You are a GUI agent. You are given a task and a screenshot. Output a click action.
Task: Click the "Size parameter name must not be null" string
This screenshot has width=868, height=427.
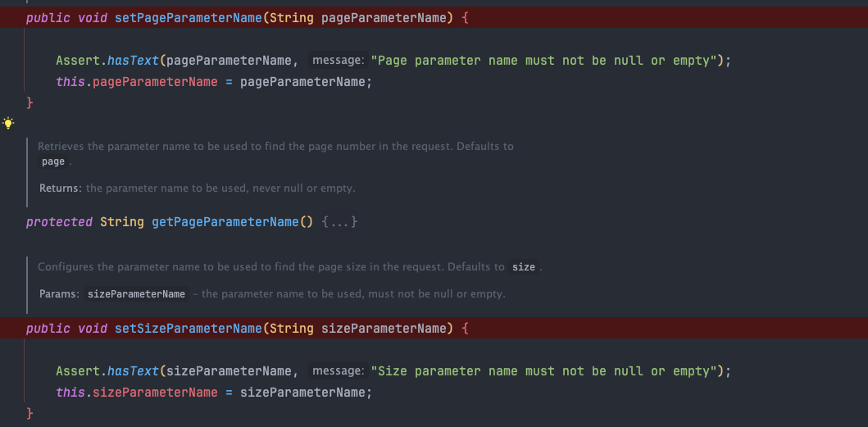click(543, 370)
